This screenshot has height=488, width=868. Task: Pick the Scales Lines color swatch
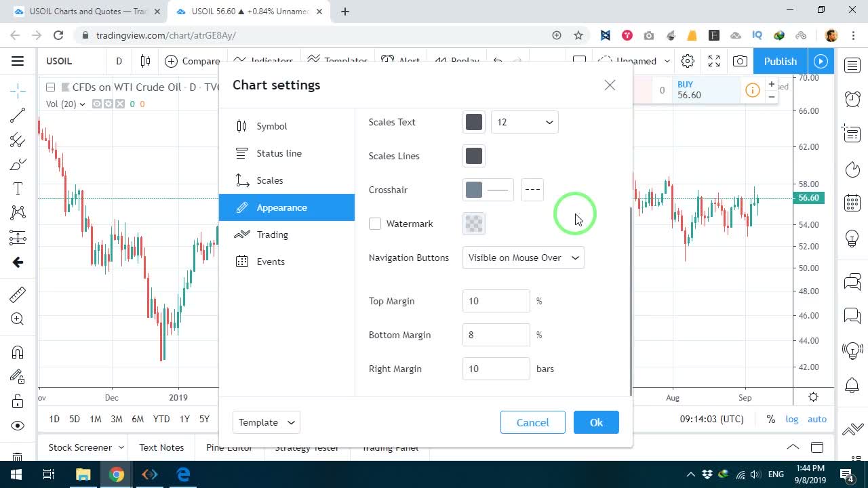tap(474, 156)
